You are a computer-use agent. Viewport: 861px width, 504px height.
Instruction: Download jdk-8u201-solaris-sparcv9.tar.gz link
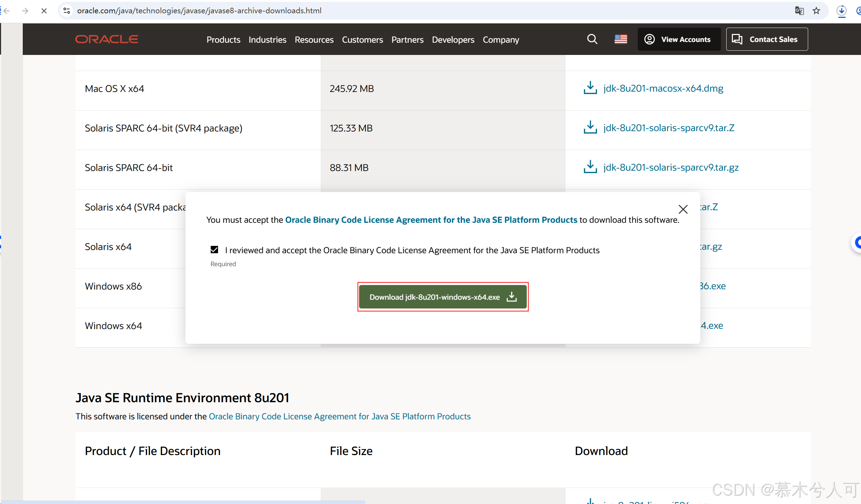tap(671, 167)
